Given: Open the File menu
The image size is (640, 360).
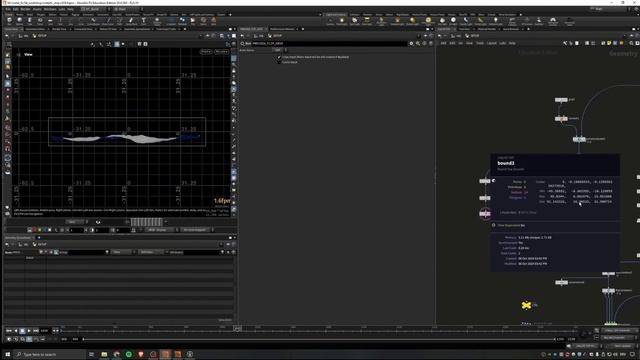Looking at the screenshot, I should pyautogui.click(x=8, y=9).
